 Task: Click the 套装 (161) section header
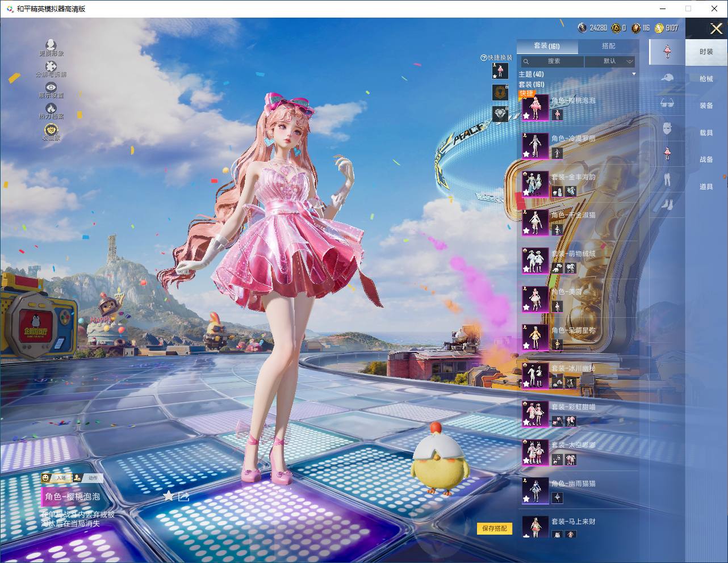(532, 85)
